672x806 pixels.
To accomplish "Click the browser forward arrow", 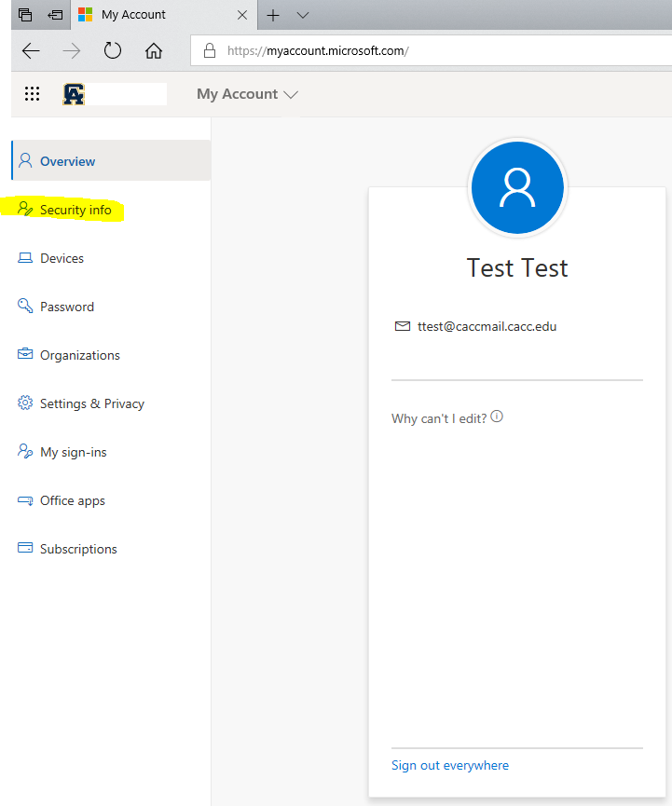I will click(x=72, y=51).
